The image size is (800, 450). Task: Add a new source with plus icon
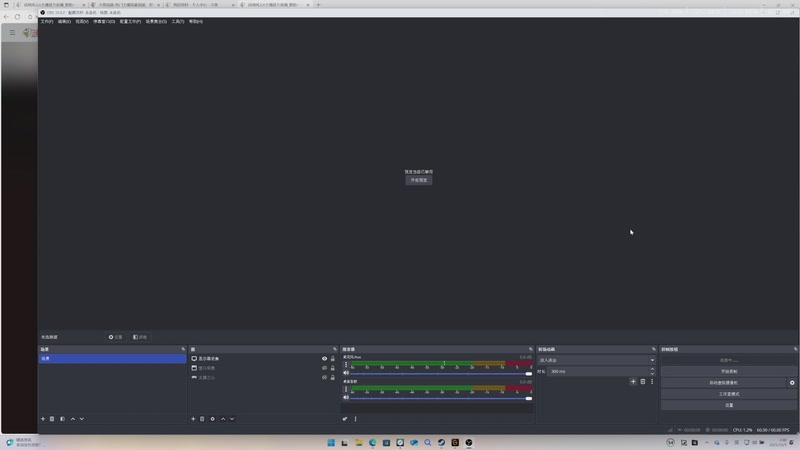tap(193, 419)
